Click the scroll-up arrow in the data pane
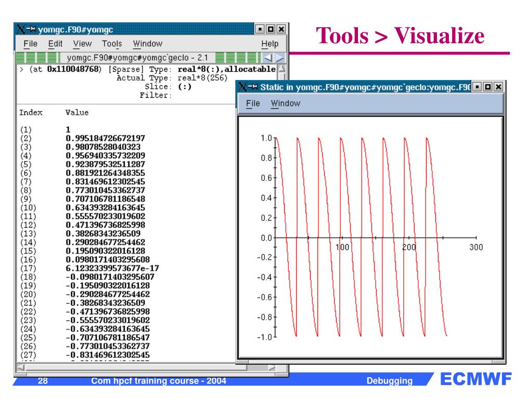532x399 pixels. coord(283,69)
